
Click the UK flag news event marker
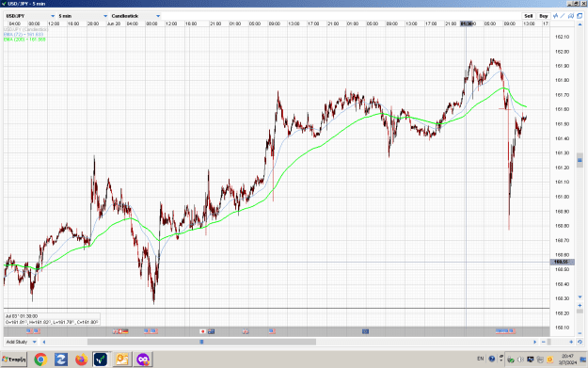pos(246,331)
